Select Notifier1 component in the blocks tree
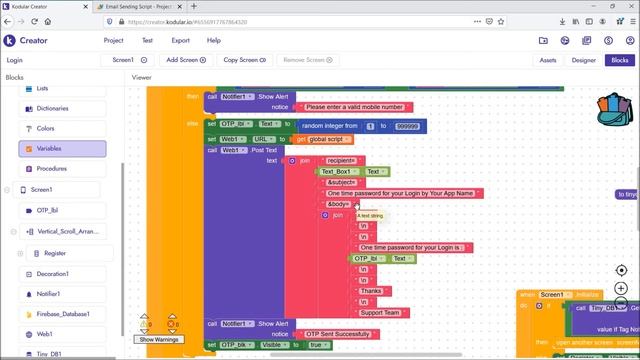 tap(62, 294)
